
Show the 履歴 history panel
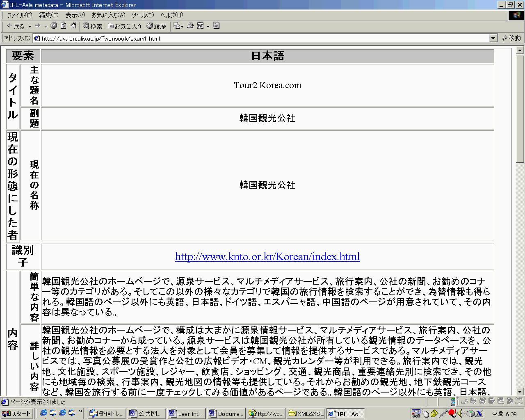156,26
